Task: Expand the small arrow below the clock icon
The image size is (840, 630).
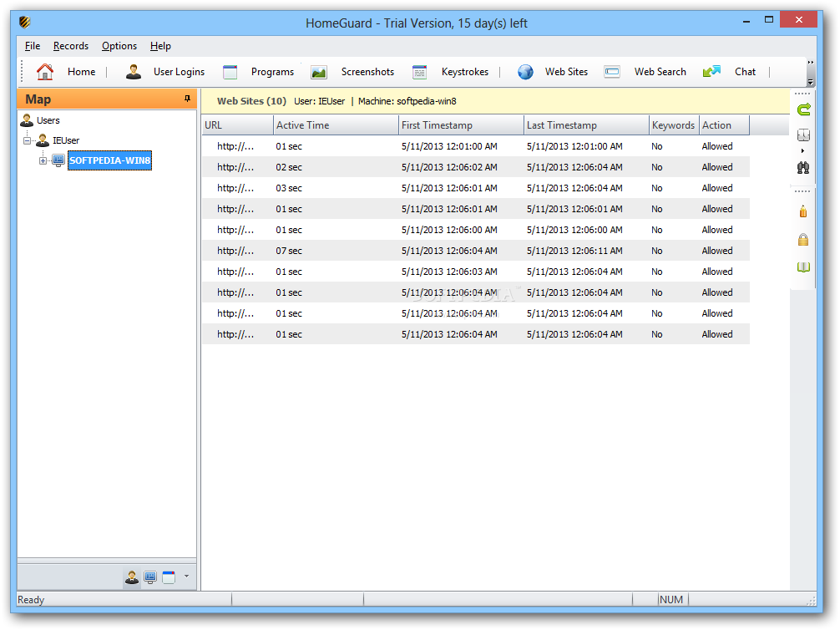Action: coord(802,150)
